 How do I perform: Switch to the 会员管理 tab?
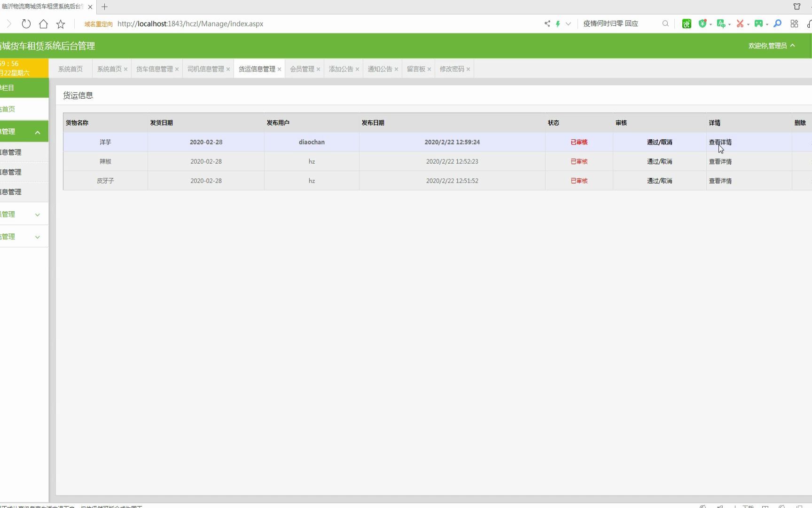point(302,69)
